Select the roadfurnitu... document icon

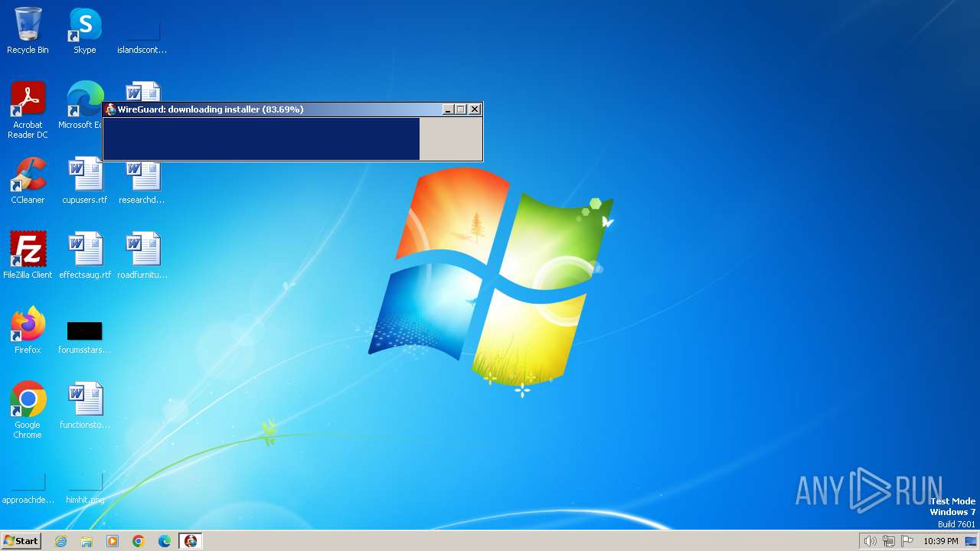coord(142,256)
